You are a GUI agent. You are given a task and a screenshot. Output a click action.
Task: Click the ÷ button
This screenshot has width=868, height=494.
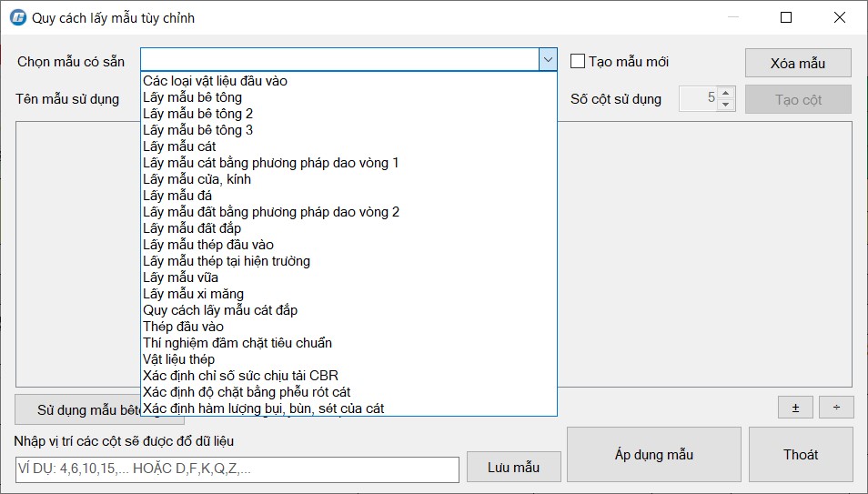click(x=836, y=408)
